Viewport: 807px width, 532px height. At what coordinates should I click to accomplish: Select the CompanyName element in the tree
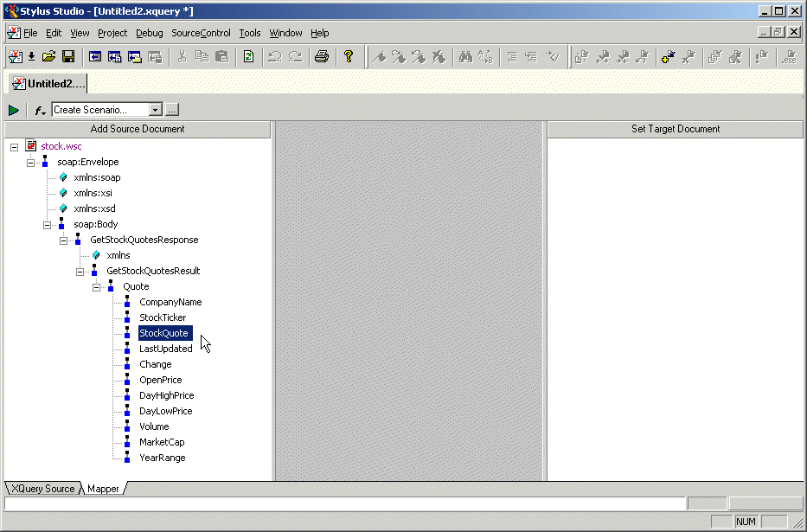pos(170,302)
